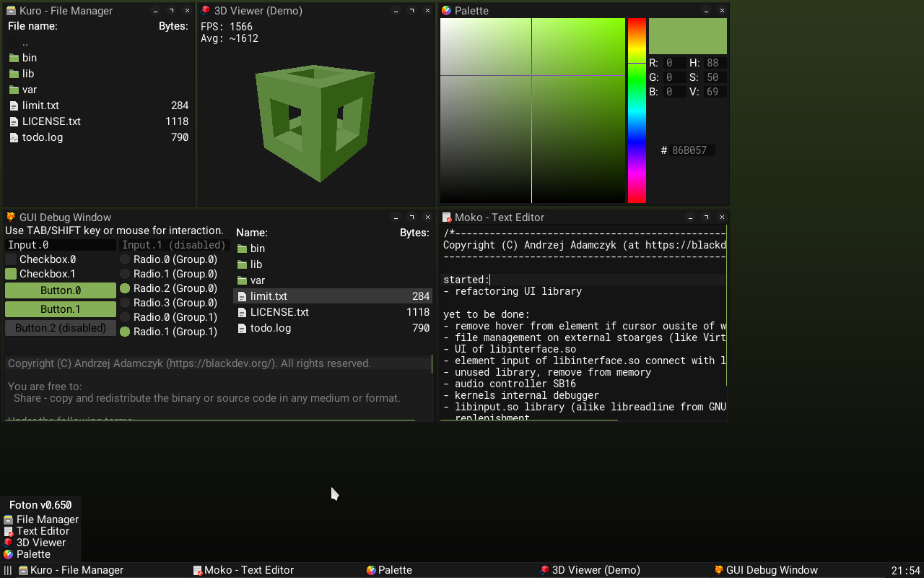The image size is (924, 578).
Task: Launch File Manager from Foton menu
Action: coord(41,519)
